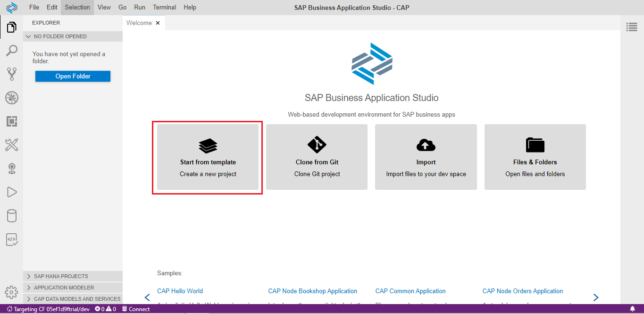
Task: Open the Search view in the sidebar
Action: (x=11, y=51)
